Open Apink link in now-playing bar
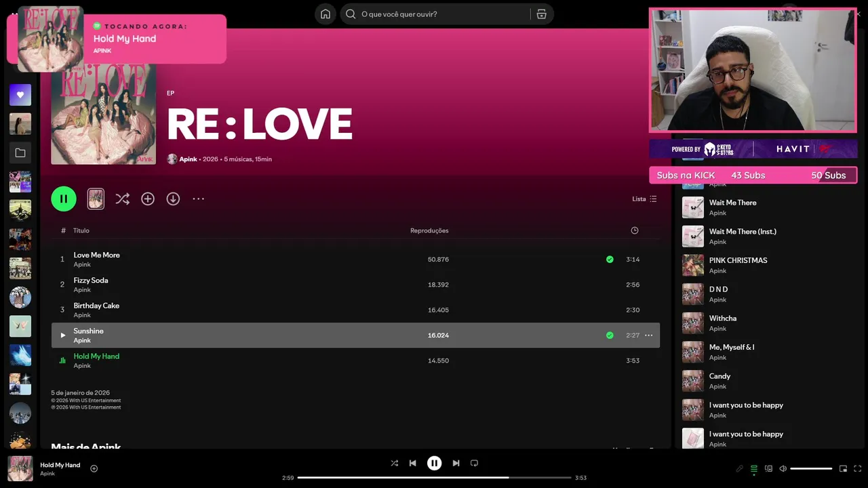The height and width of the screenshot is (488, 868). pos(47,474)
